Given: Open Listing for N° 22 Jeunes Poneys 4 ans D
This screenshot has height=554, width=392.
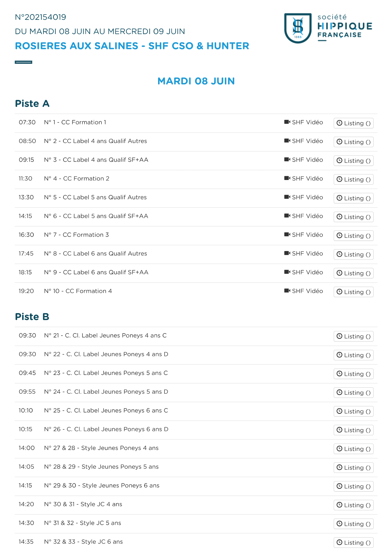Looking at the screenshot, I should coord(353,355).
